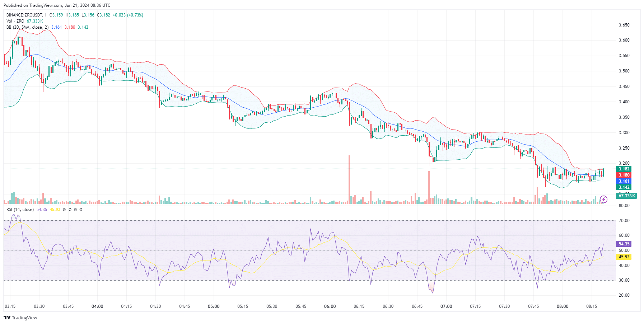Click the red BB upper value 3.180 in legend
Image resolution: width=644 pixels, height=324 pixels.
point(70,27)
